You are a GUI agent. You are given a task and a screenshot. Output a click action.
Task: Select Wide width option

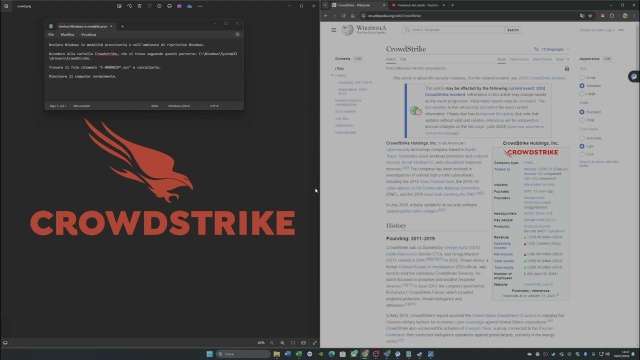[582, 120]
